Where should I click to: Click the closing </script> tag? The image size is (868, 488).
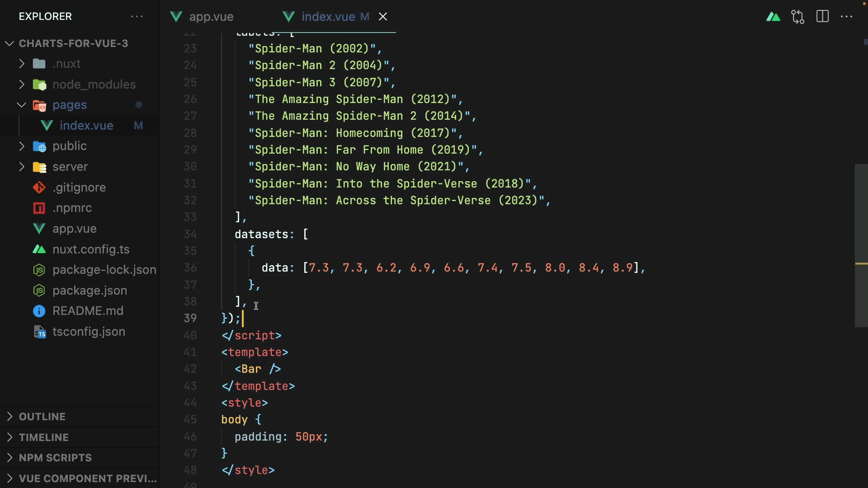(x=251, y=336)
